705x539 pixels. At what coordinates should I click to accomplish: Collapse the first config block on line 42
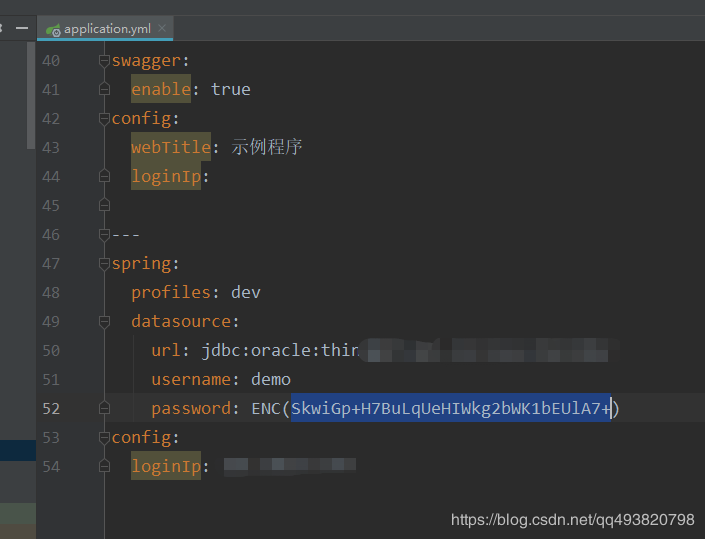pos(104,119)
